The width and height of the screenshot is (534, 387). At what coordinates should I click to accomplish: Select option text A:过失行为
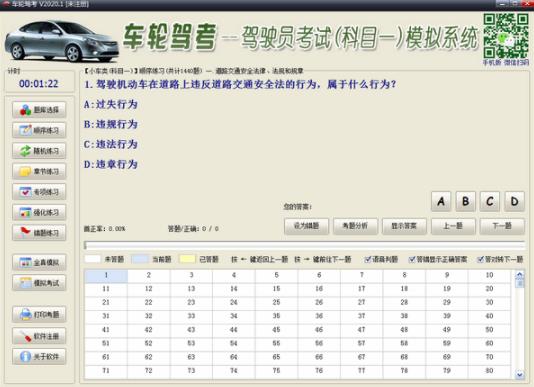click(x=111, y=104)
